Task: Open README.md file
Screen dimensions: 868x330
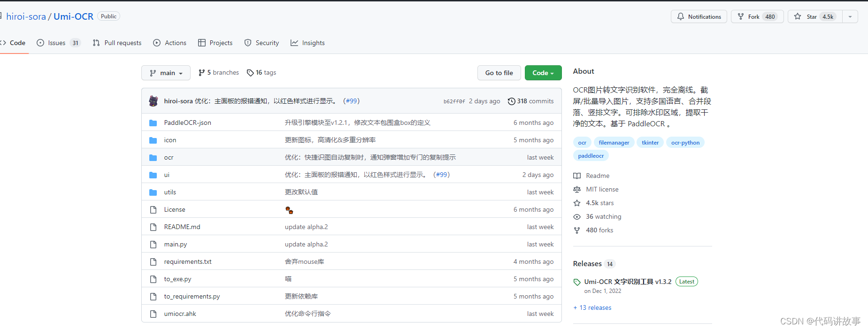Action: [182, 227]
